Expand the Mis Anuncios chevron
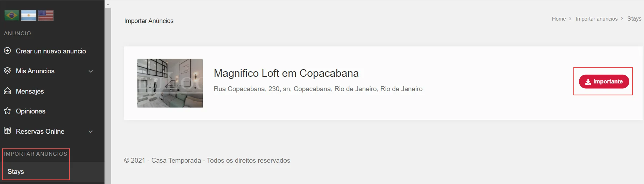This screenshot has width=644, height=184. (x=91, y=71)
